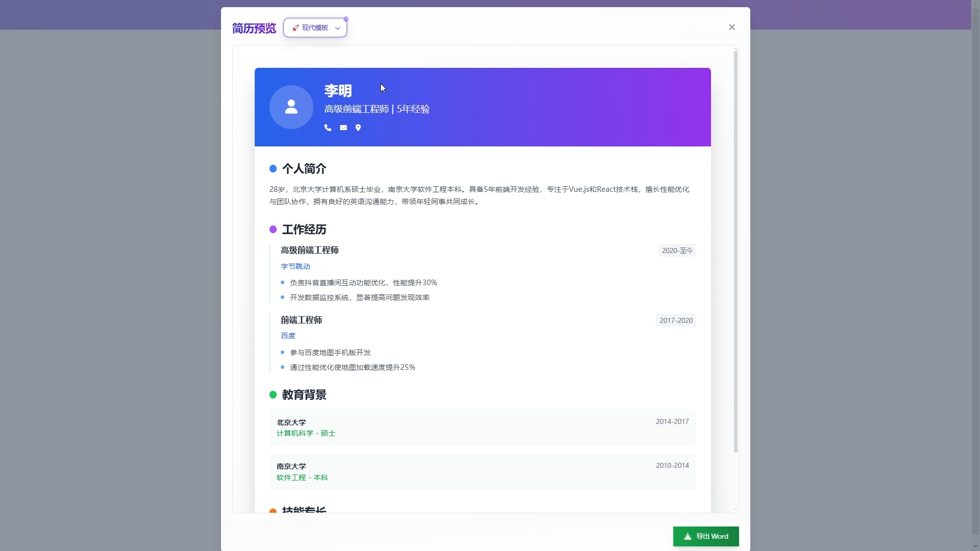Open the 现代模板 template dropdown
Image resolution: width=980 pixels, height=551 pixels.
(315, 28)
